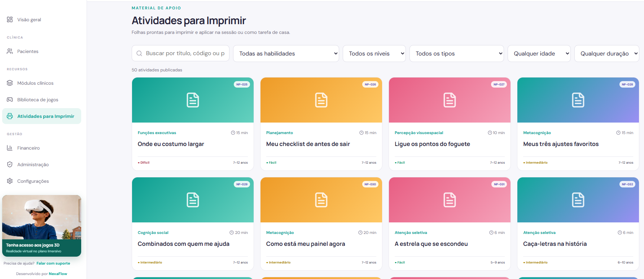The image size is (644, 279).
Task: Click 50 atividades publicadas text
Action: (157, 70)
